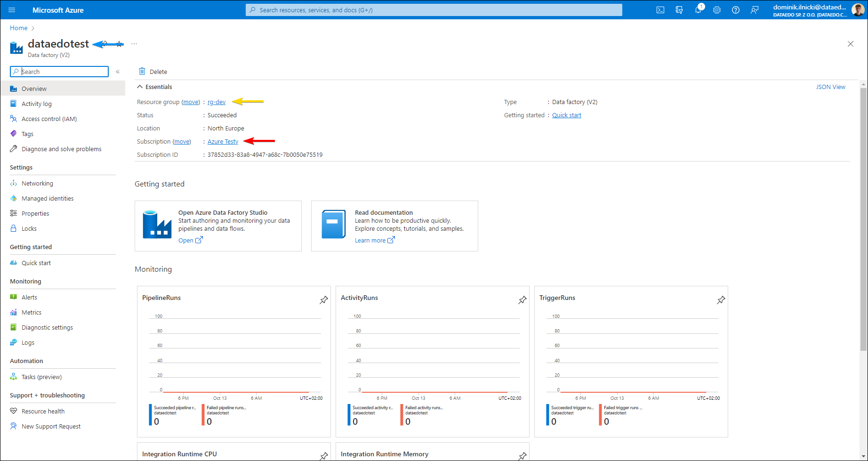The width and height of the screenshot is (868, 461).
Task: Open JSON View link
Action: [830, 87]
